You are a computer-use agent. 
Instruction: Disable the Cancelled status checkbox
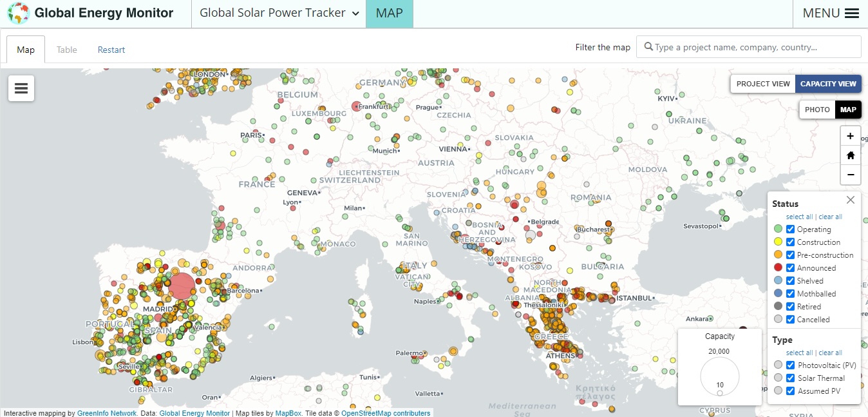pyautogui.click(x=790, y=319)
